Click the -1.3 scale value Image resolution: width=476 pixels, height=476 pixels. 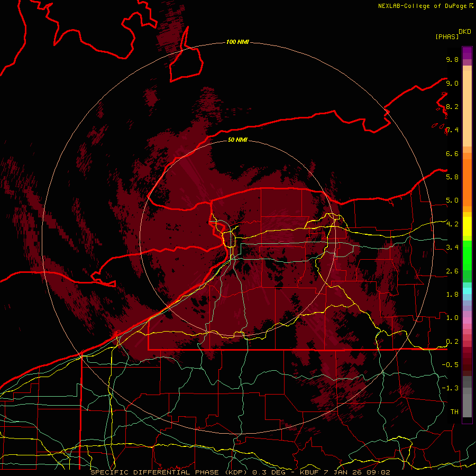click(x=450, y=388)
